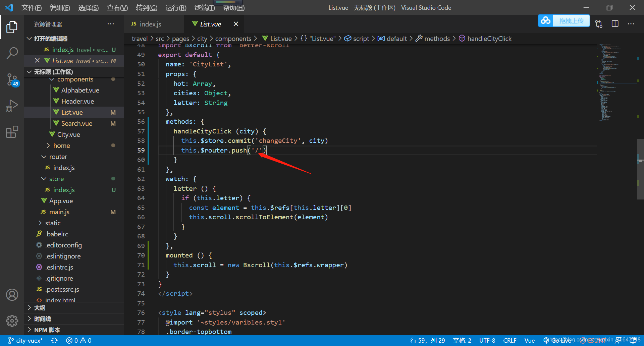Screen dimensions: 644x346
Task: Collapse the 无标题 (工作区) section
Action: [74, 72]
